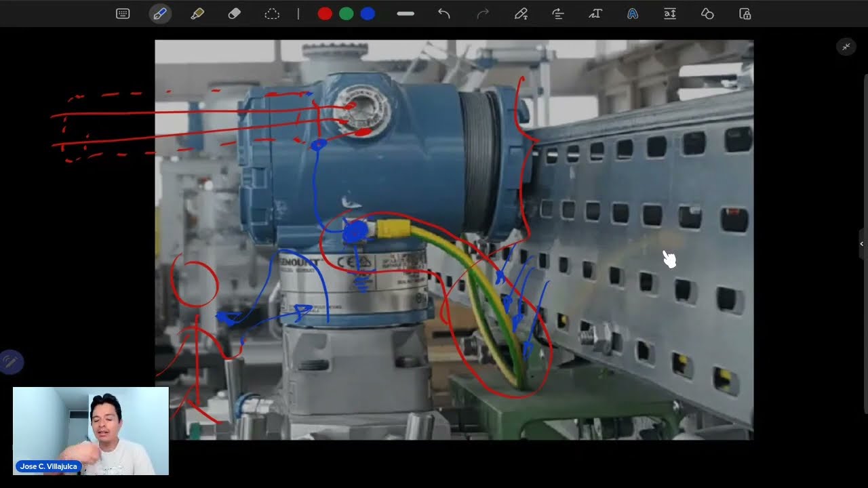Open the floating pencil shortcut button

tap(11, 363)
